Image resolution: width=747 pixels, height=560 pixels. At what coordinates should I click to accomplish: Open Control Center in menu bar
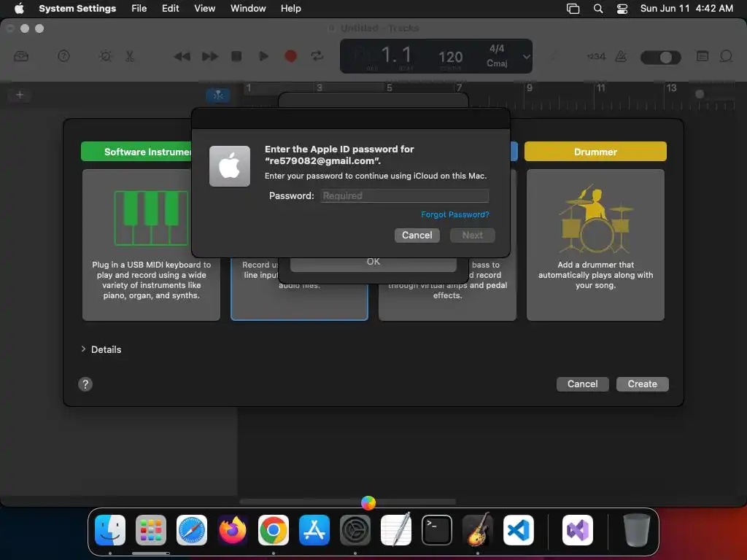pos(622,9)
